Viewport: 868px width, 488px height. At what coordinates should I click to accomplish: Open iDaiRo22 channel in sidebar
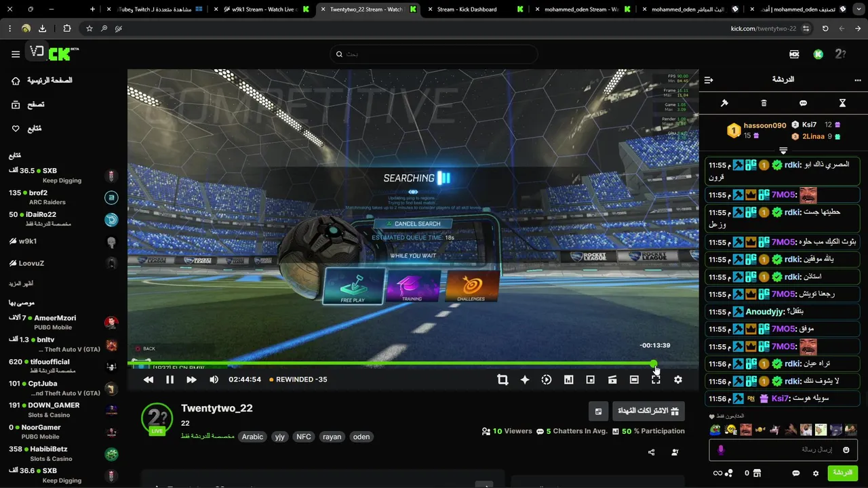pyautogui.click(x=64, y=219)
